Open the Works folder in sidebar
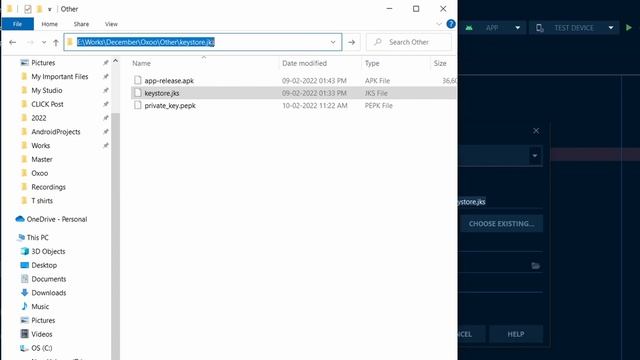This screenshot has height=360, width=640. click(40, 146)
